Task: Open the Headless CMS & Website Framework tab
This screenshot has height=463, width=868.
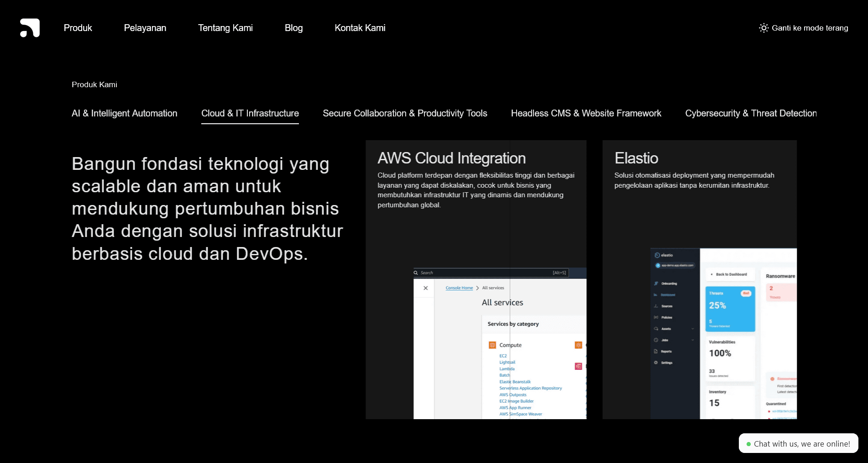Action: tap(586, 113)
